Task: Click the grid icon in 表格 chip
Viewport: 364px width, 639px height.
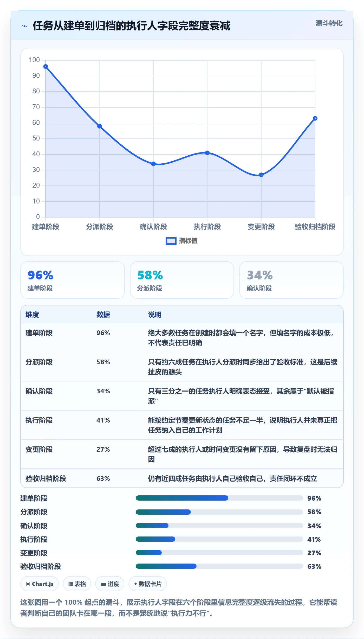Action: tap(70, 584)
